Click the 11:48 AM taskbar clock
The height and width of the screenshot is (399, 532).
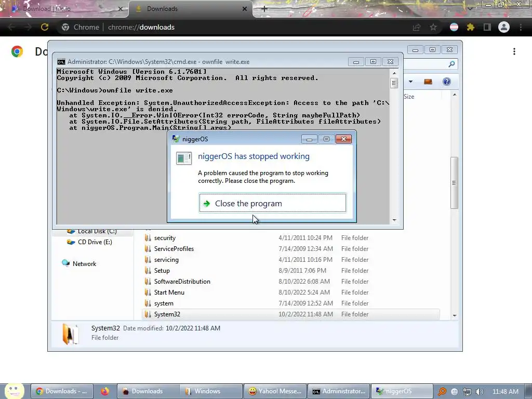pos(505,392)
